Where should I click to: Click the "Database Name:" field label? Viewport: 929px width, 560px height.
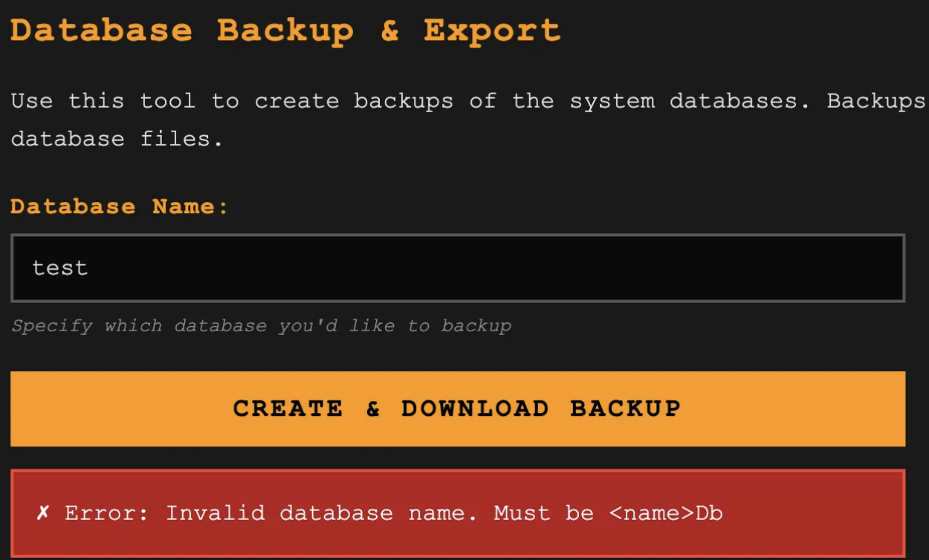[120, 206]
